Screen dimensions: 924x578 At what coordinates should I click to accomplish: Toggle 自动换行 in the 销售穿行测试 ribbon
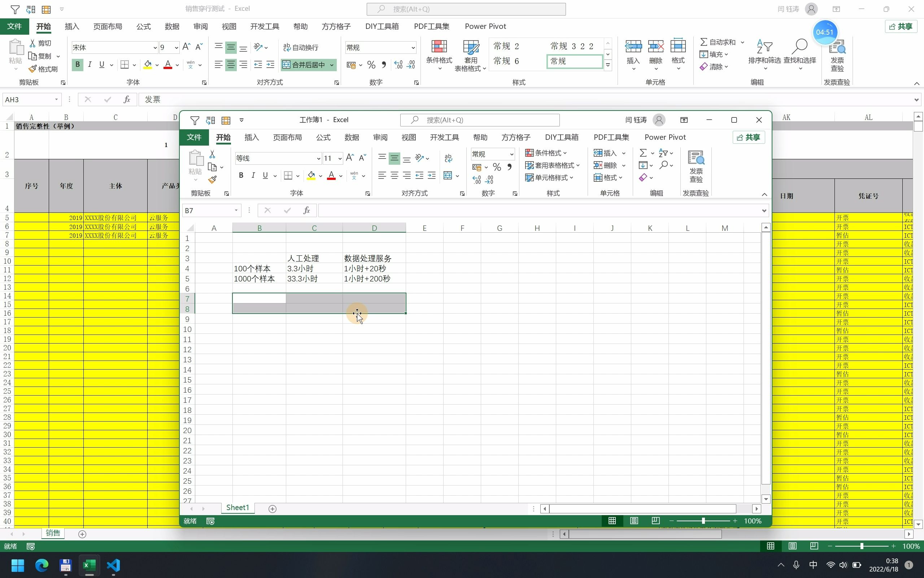[x=301, y=47]
